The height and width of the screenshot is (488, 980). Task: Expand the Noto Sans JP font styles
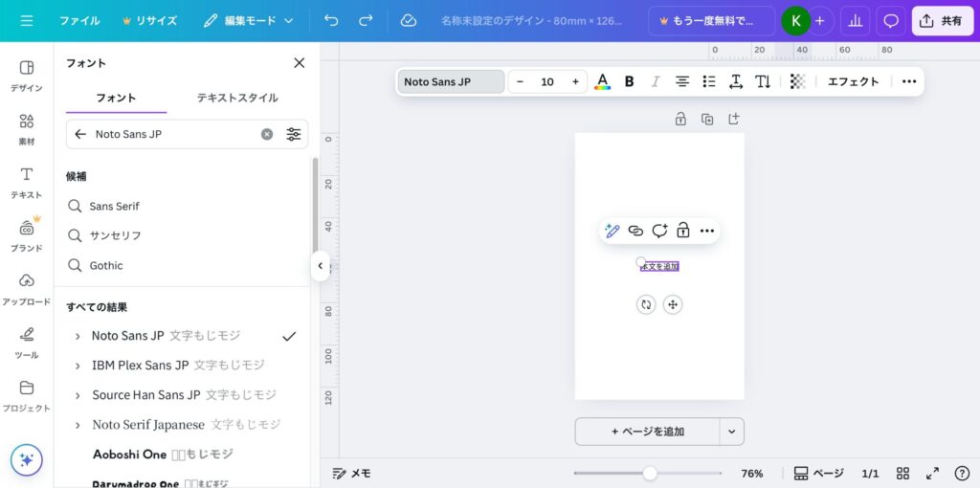[78, 336]
